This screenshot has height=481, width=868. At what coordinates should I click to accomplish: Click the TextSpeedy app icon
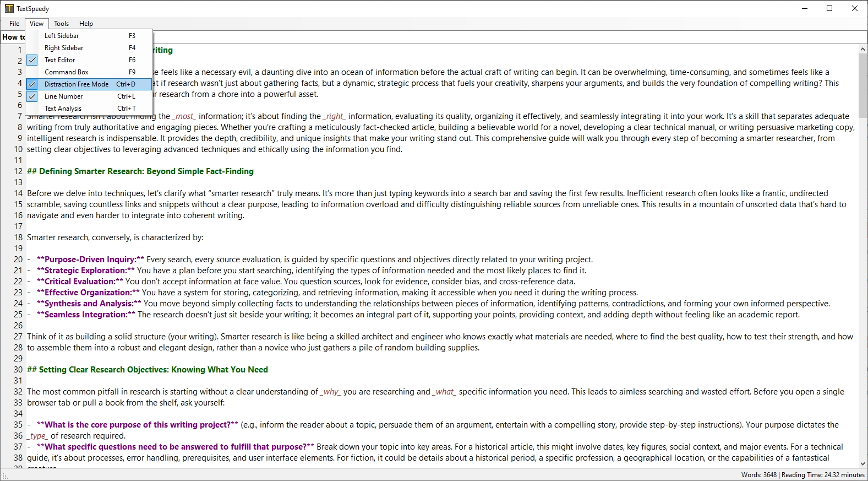(x=9, y=8)
